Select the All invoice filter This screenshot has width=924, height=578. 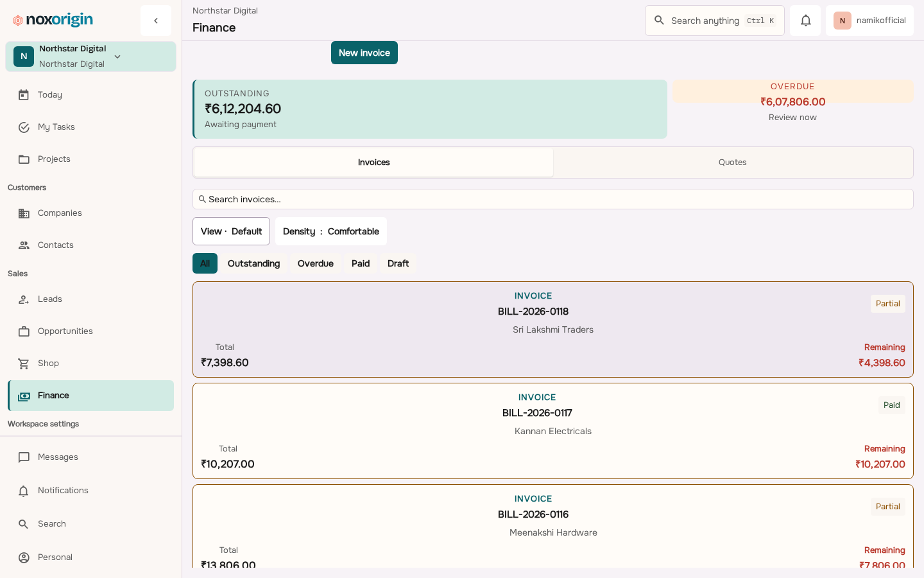coord(205,263)
